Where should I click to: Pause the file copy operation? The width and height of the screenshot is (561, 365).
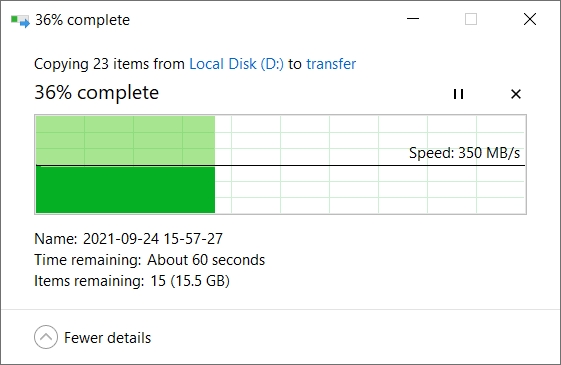tap(458, 94)
